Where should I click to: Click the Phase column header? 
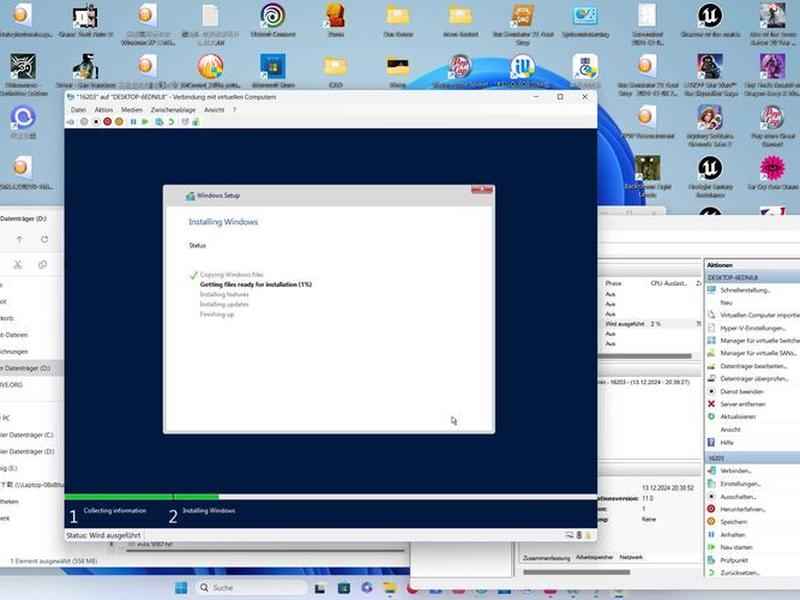pyautogui.click(x=613, y=283)
